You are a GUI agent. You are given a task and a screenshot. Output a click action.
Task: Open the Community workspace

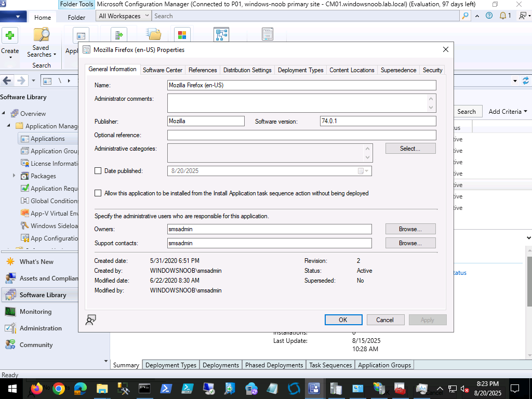click(x=29, y=345)
